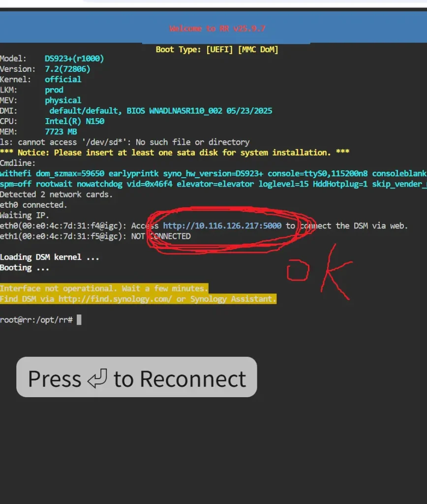The width and height of the screenshot is (427, 504).
Task: Select the LKM prod value
Action: click(x=54, y=90)
